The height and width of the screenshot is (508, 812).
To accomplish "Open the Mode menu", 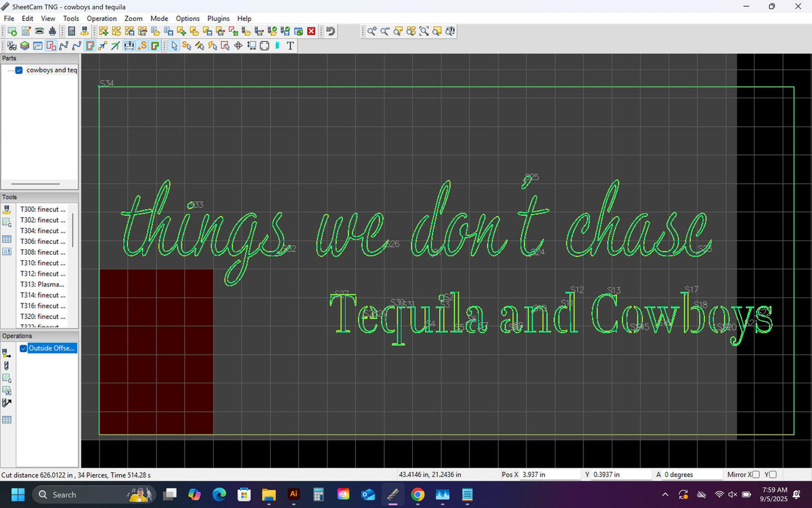I will 159,18.
